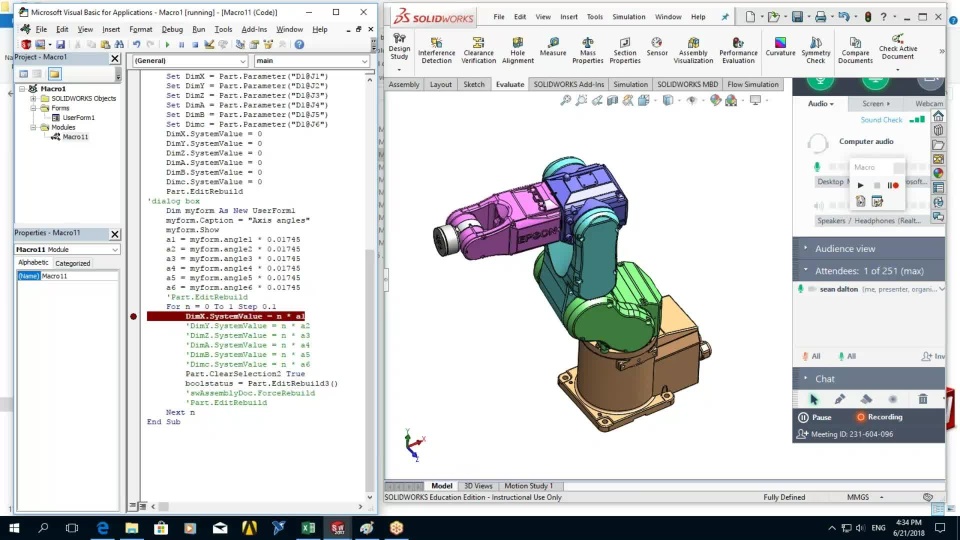Toggle breakpoint on DimX.SystemValue line
Image resolution: width=960 pixels, height=540 pixels.
click(133, 317)
